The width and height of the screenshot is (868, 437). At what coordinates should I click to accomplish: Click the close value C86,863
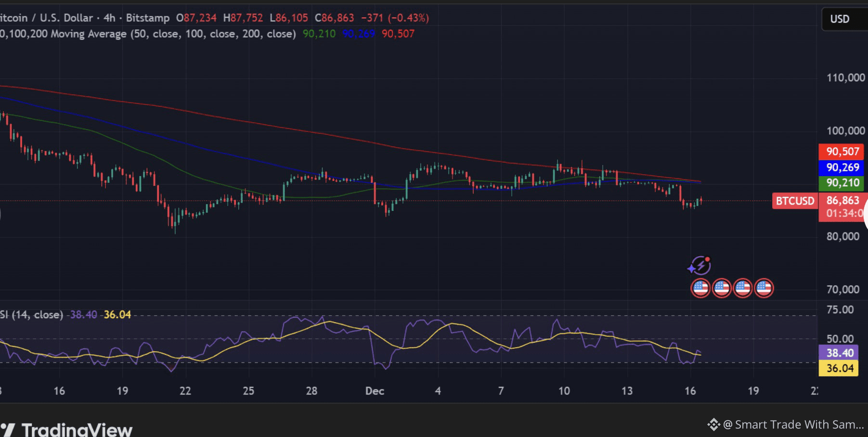pos(335,18)
